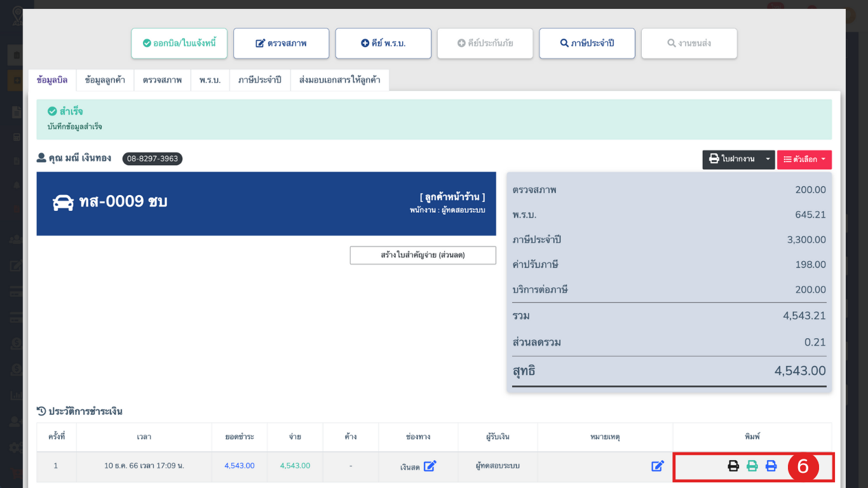
Task: Expand the arrow beside ใบฝากงาน
Action: tap(768, 159)
